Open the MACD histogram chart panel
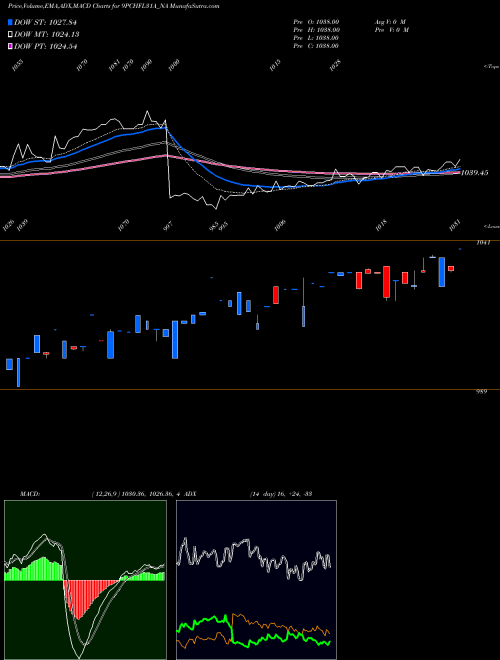The image size is (500, 660). click(x=85, y=580)
